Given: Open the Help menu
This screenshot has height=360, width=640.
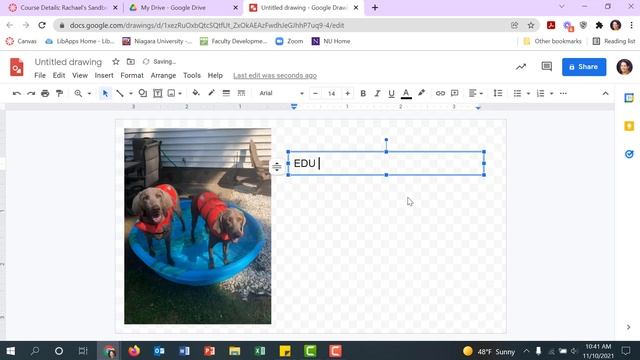Looking at the screenshot, I should (x=215, y=76).
